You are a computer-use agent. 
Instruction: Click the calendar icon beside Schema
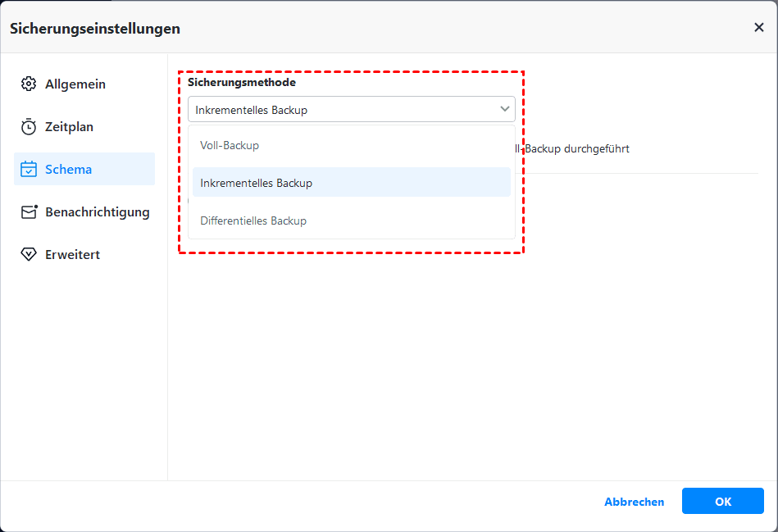(29, 170)
